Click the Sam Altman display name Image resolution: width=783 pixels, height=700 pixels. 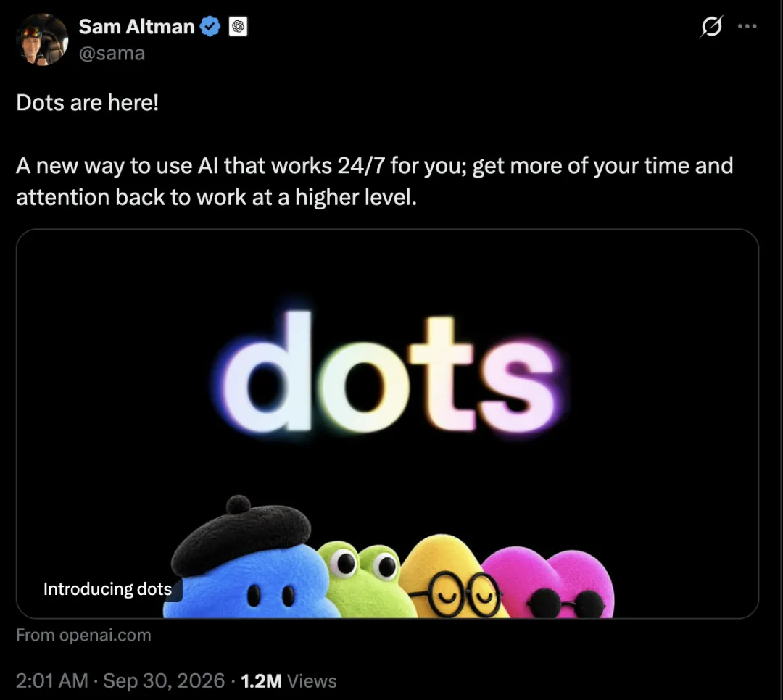(x=136, y=27)
